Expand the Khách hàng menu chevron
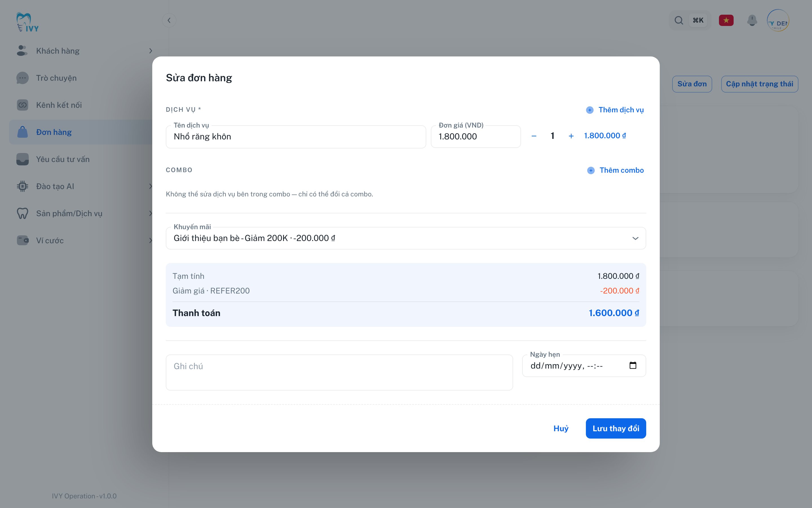Image resolution: width=812 pixels, height=508 pixels. coord(150,51)
